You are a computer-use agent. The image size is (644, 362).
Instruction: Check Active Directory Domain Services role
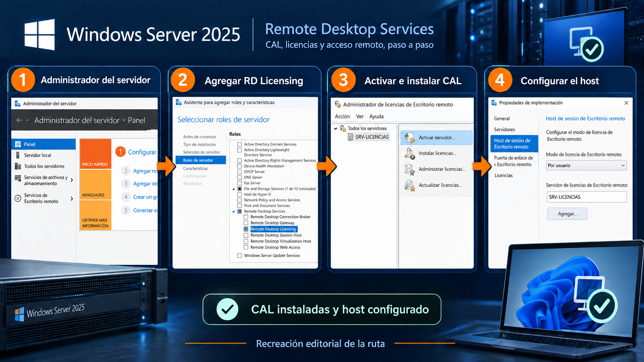[x=240, y=145]
